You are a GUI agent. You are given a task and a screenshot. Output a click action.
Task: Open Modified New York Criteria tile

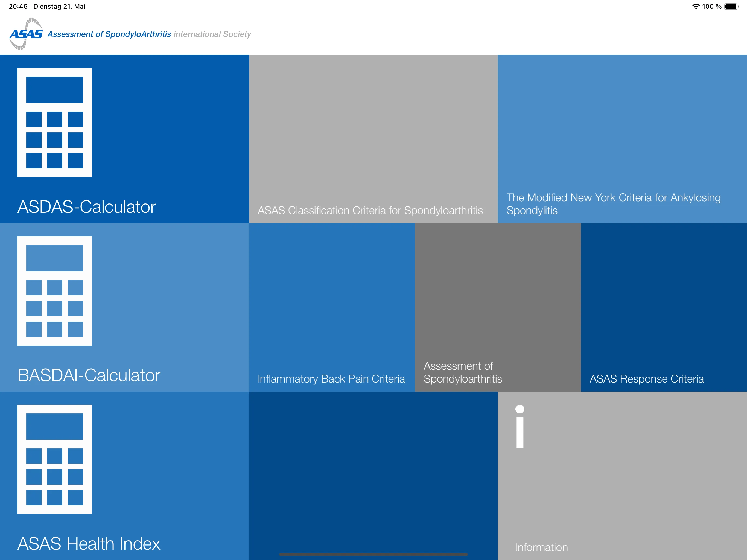(622, 139)
